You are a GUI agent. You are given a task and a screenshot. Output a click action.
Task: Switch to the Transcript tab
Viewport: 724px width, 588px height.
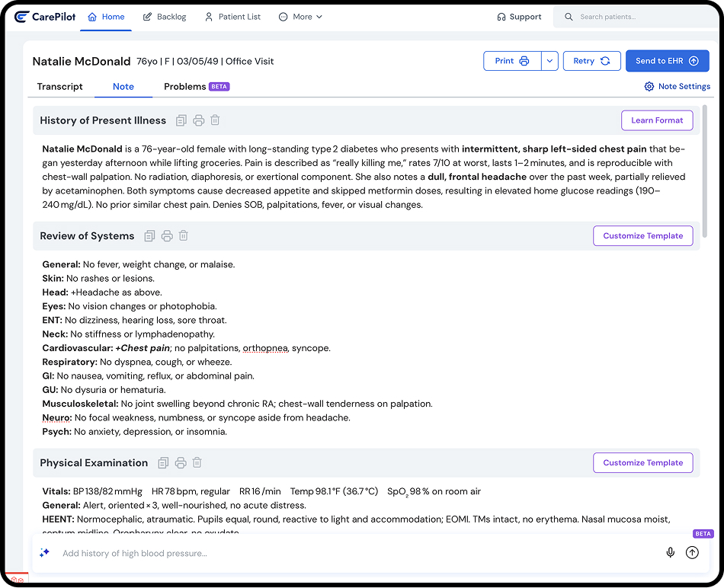60,87
